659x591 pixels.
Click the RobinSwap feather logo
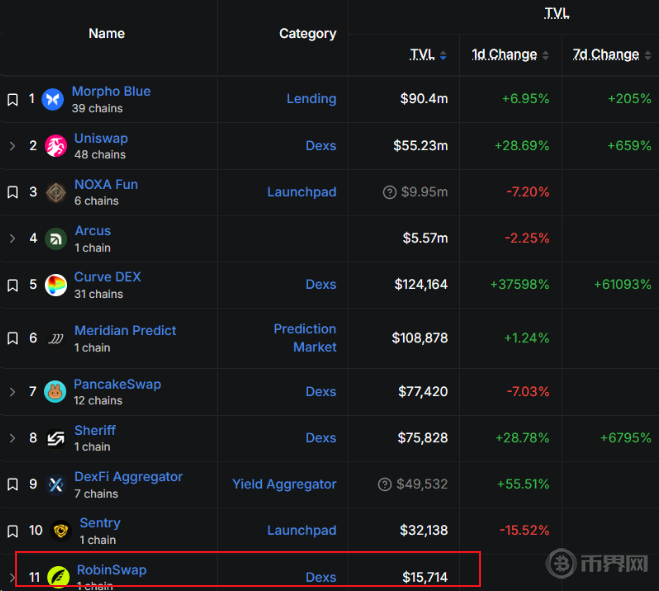[58, 577]
